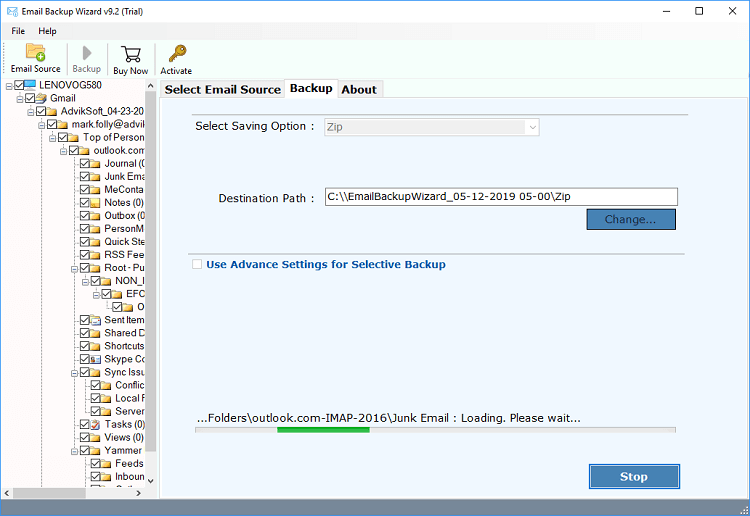Uncheck the Tasks (0) checkbox

(x=85, y=424)
